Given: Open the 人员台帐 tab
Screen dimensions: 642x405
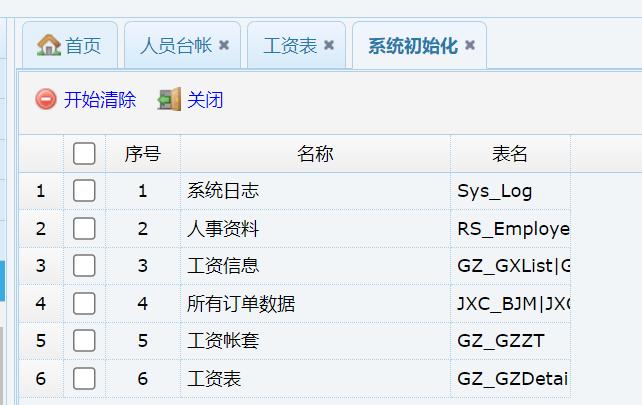Looking at the screenshot, I should click(x=175, y=46).
